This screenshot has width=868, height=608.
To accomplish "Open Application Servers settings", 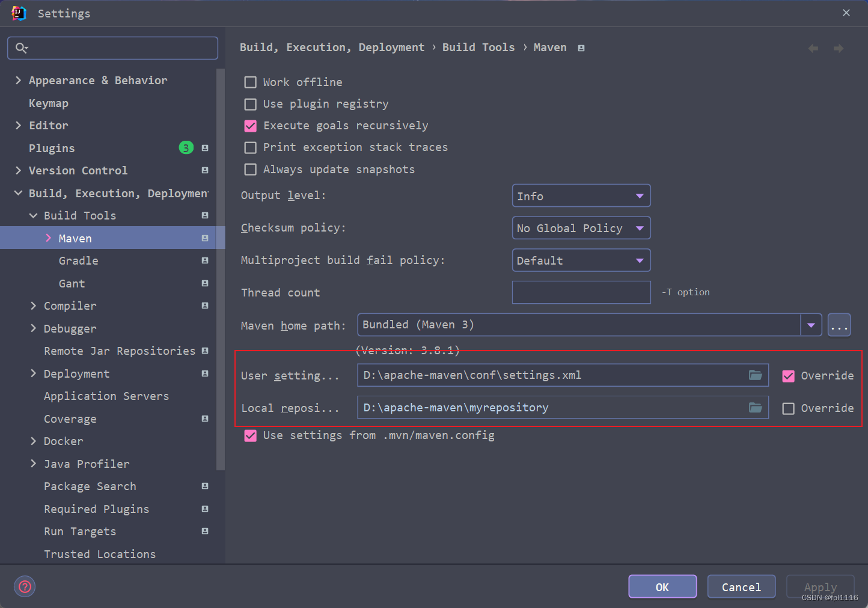I will (106, 396).
